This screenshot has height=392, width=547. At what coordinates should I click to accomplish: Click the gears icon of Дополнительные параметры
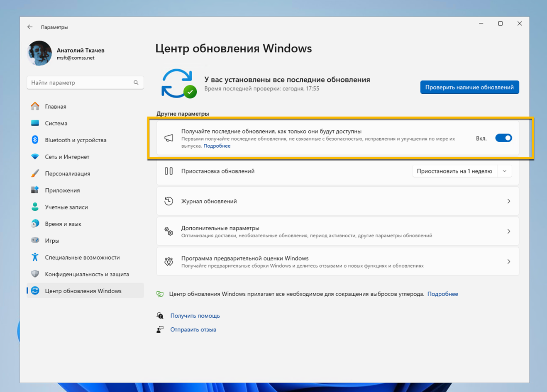coord(169,231)
